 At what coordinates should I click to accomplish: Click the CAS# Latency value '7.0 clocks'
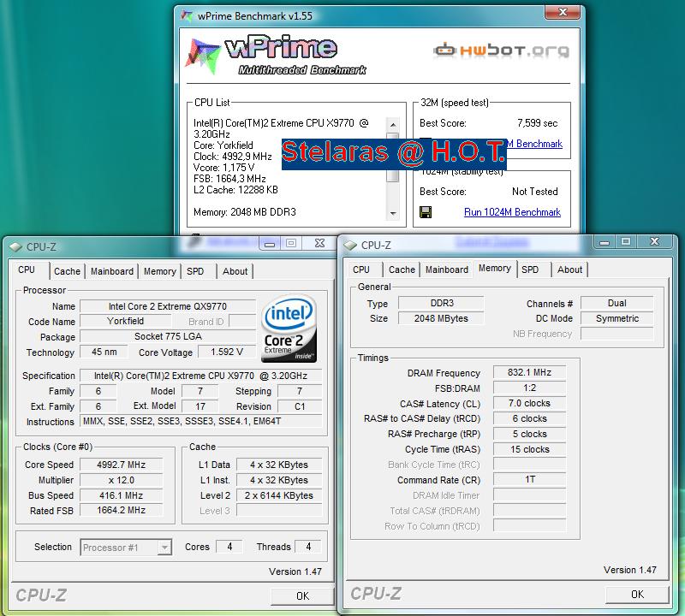coord(529,403)
